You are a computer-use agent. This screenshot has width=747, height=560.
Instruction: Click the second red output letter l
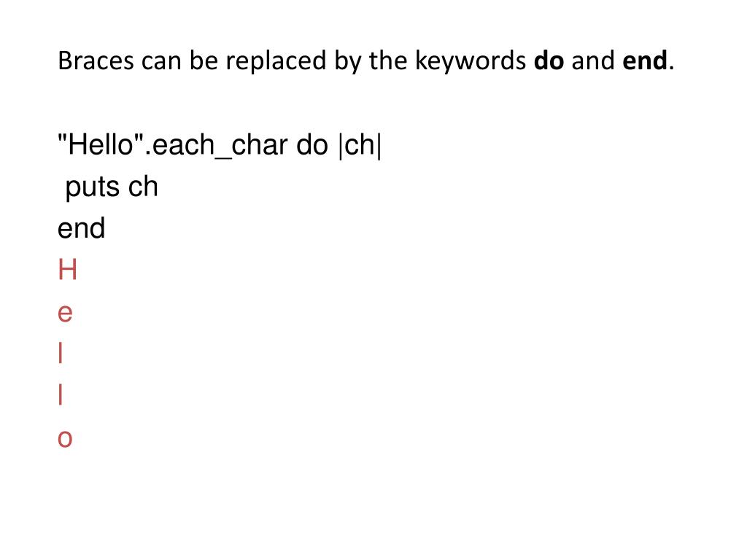click(x=61, y=394)
